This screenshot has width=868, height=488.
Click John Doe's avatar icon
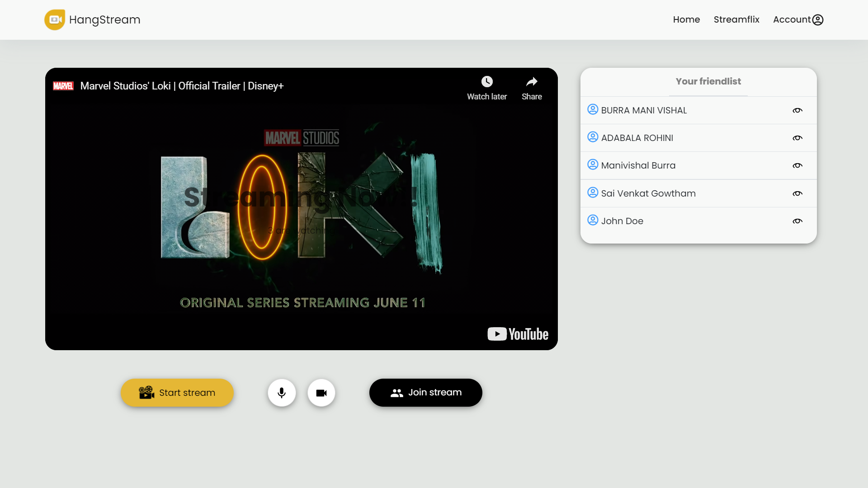point(593,220)
